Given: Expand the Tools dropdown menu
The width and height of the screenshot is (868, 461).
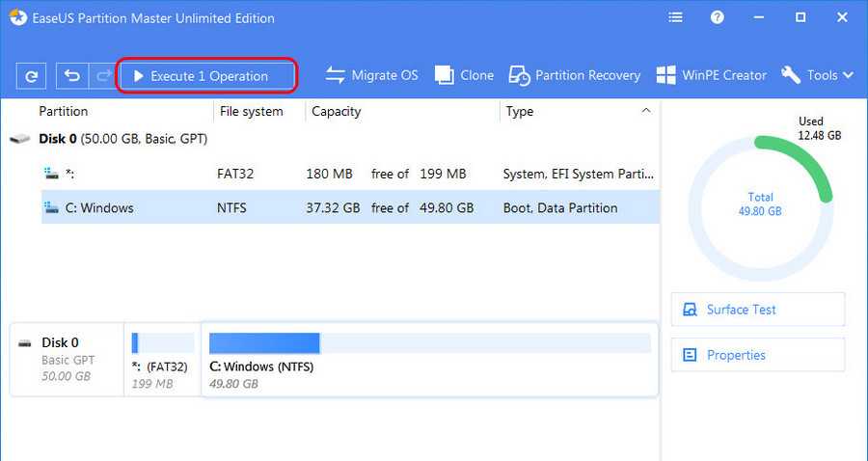Looking at the screenshot, I should (817, 75).
